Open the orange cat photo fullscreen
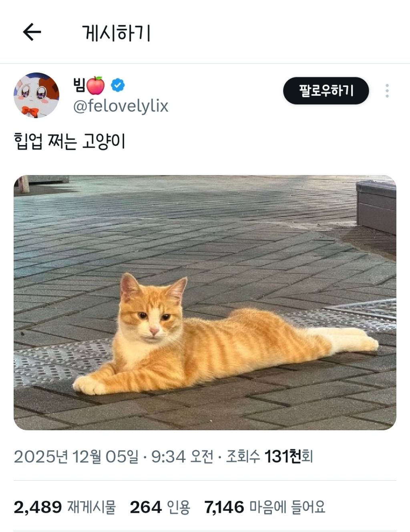 pyautogui.click(x=205, y=302)
